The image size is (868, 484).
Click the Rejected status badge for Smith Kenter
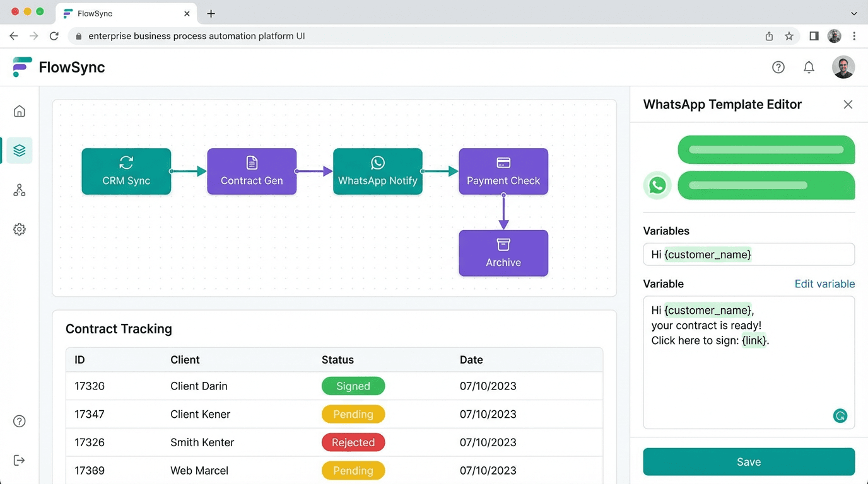point(353,442)
